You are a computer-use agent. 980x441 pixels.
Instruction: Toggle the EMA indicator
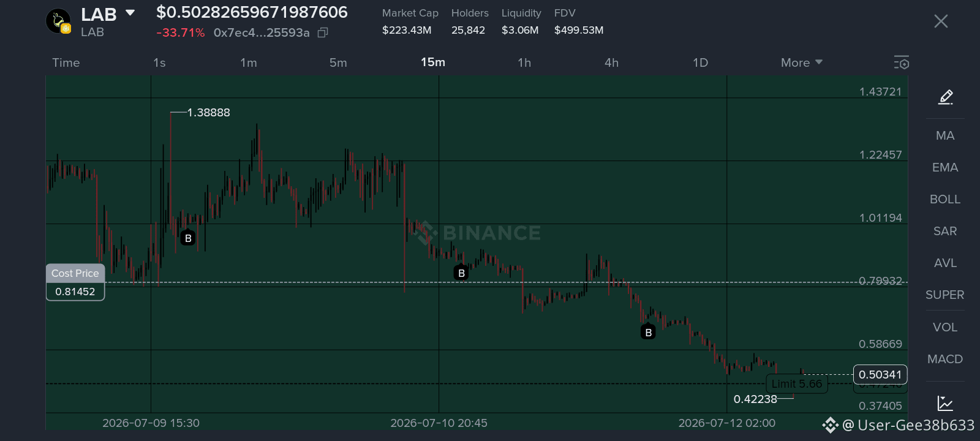point(945,167)
